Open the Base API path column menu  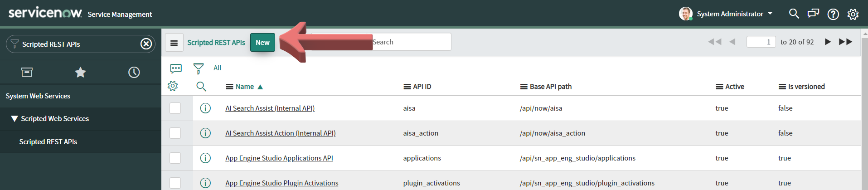[x=524, y=87]
